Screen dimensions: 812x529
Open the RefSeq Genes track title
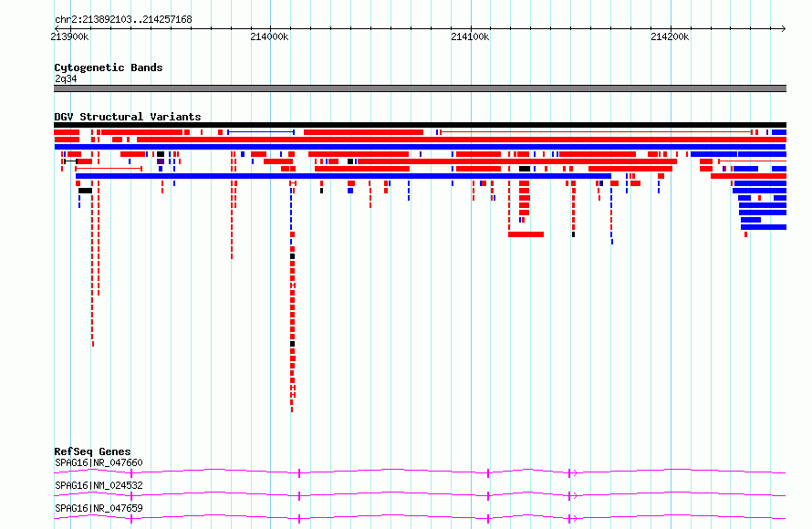(x=92, y=451)
